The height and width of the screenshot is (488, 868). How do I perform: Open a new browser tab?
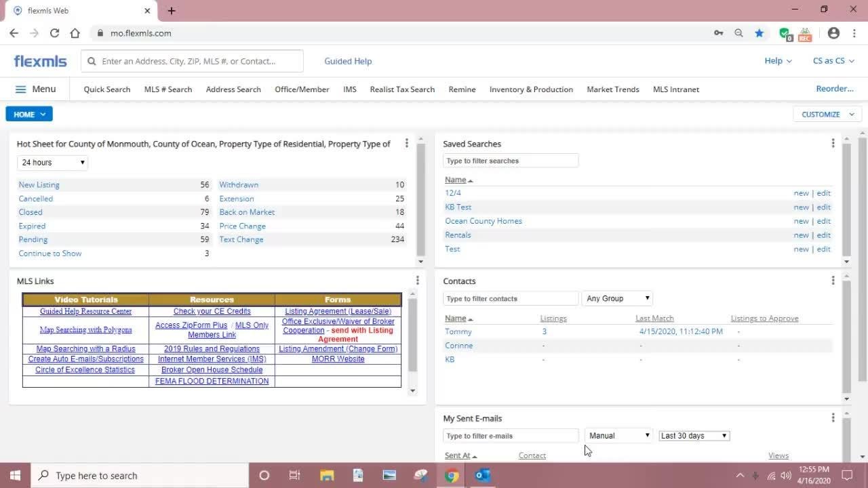[172, 11]
